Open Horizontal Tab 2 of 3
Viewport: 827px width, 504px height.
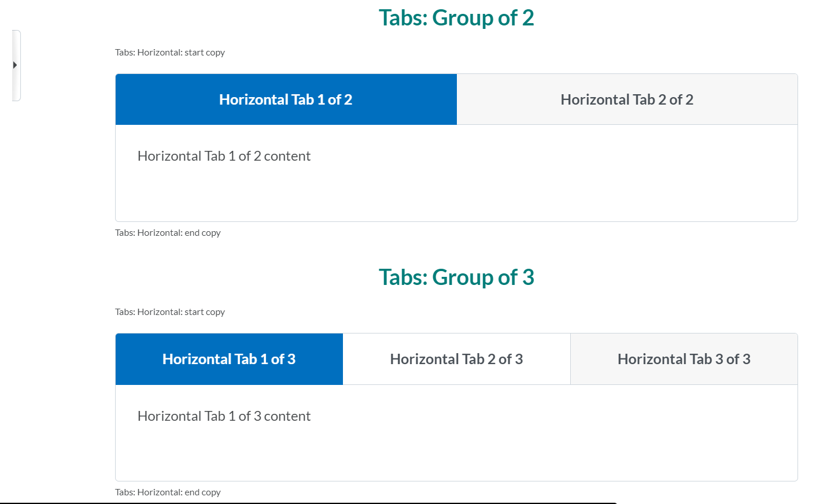[x=456, y=359]
